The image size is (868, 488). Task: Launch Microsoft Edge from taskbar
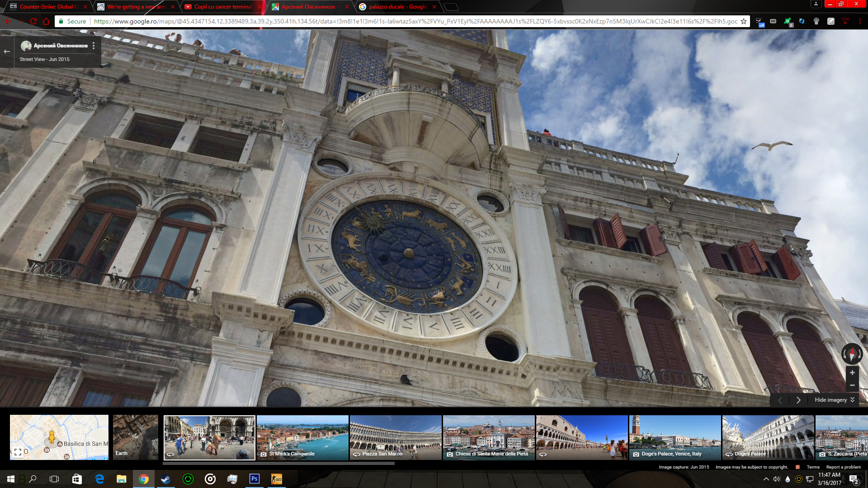coord(99,479)
